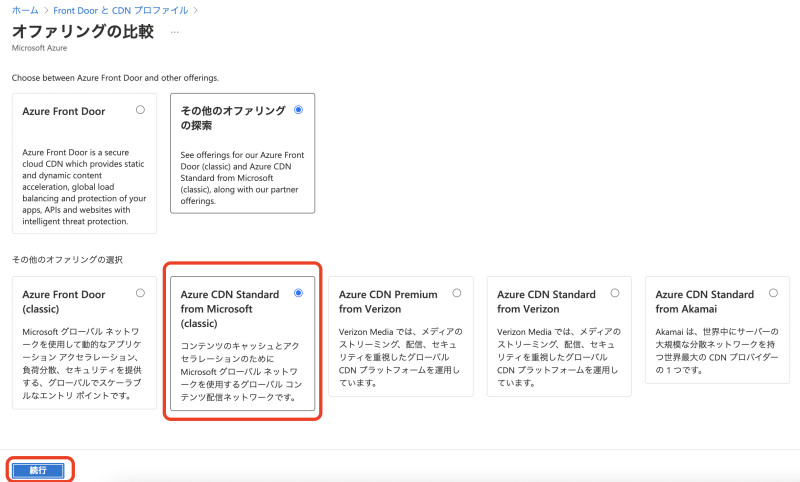
Task: Open Front Door と CDN プロファイル breadcrumb link
Action: [123, 10]
